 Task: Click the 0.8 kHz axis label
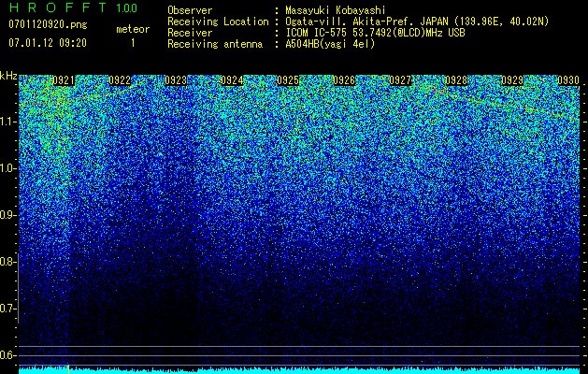pyautogui.click(x=7, y=262)
